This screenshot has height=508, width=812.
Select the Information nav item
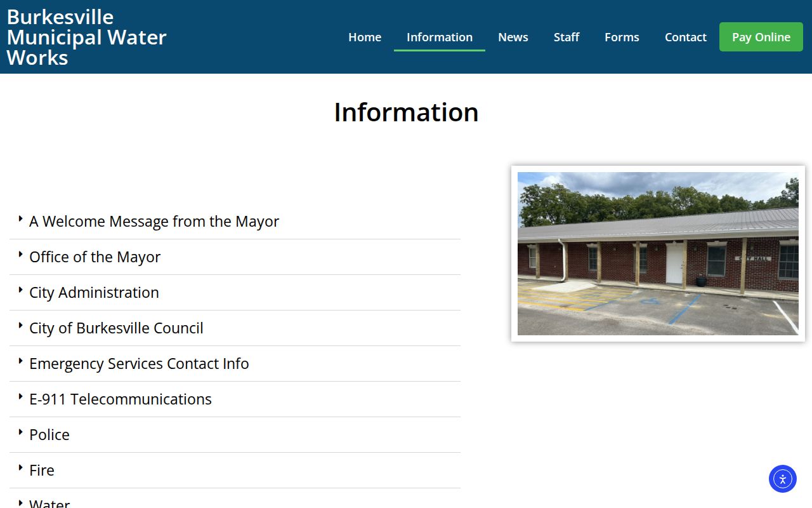click(440, 37)
